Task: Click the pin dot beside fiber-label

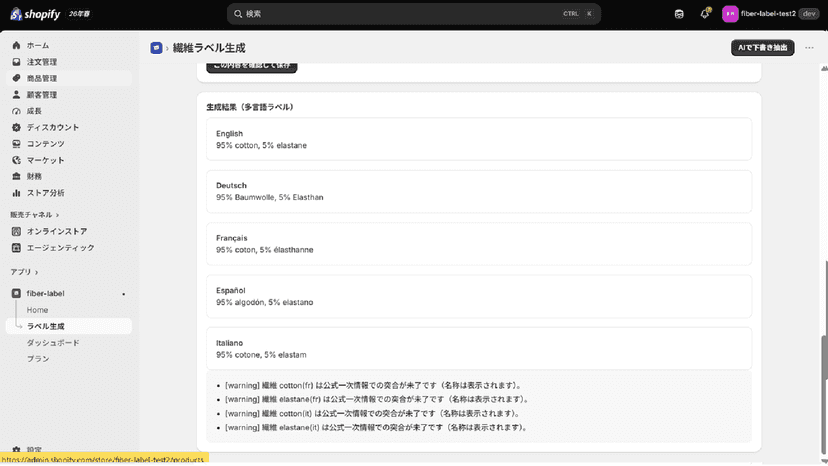Action: pos(124,294)
